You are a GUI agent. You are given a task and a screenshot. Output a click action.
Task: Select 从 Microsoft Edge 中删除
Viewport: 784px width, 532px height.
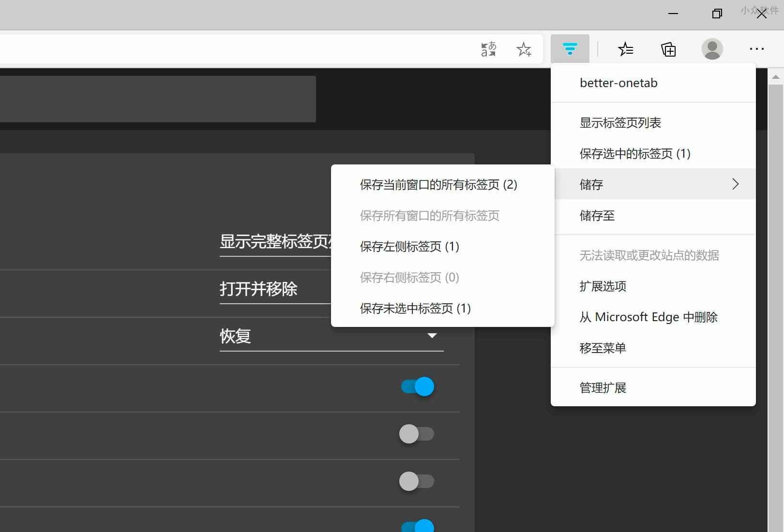[653, 317]
